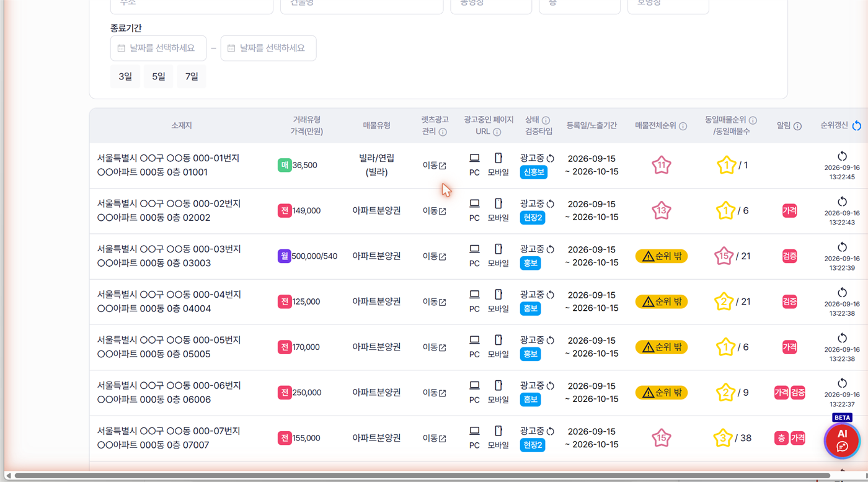Click 빌라/연립 (빌라) property type cell

[x=376, y=166]
